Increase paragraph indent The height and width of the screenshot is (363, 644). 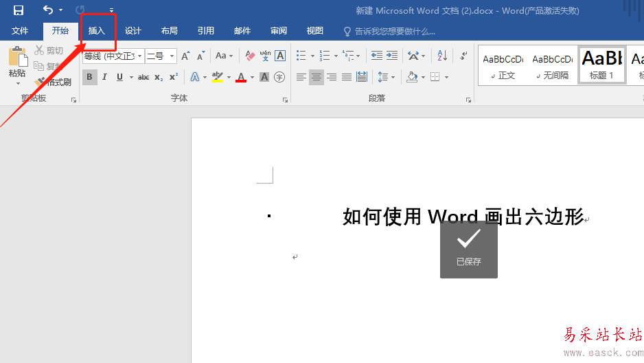tap(392, 56)
